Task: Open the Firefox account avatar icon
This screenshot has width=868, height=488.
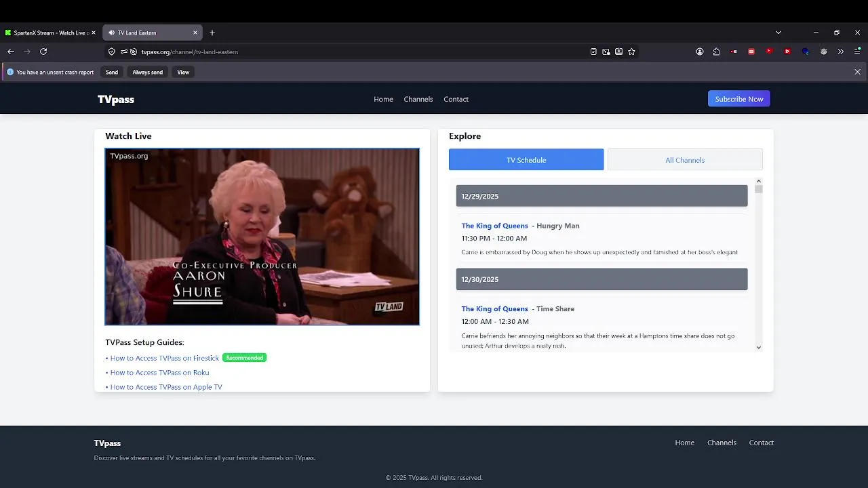Action: [700, 52]
